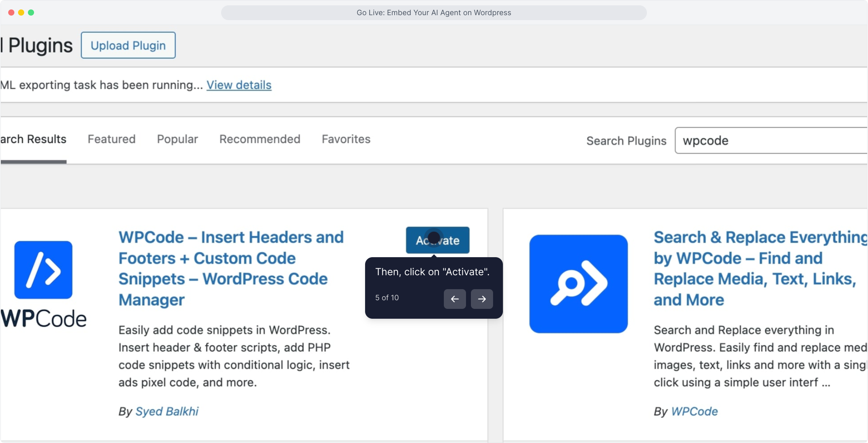
Task: Open the View details link
Action: coord(239,85)
